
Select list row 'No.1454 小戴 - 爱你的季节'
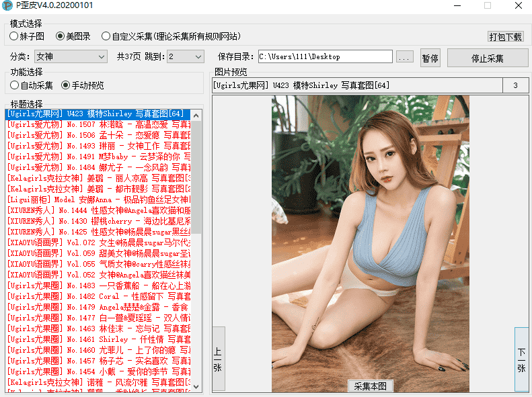click(x=98, y=372)
